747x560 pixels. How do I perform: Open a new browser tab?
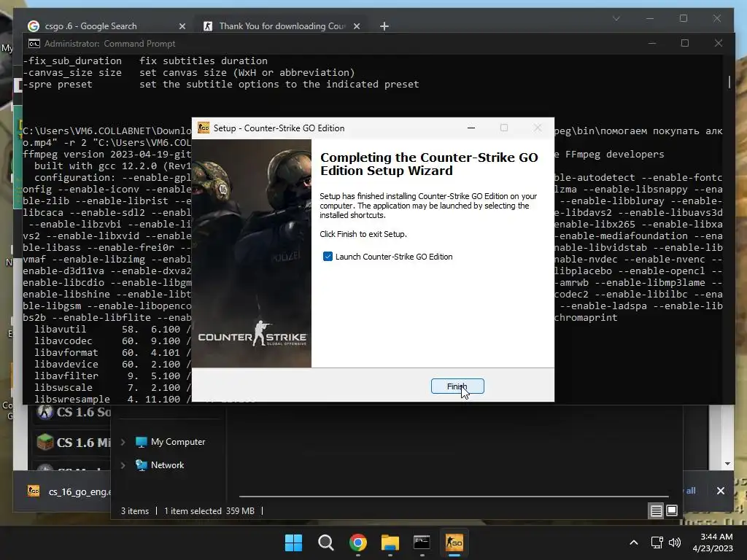(384, 26)
